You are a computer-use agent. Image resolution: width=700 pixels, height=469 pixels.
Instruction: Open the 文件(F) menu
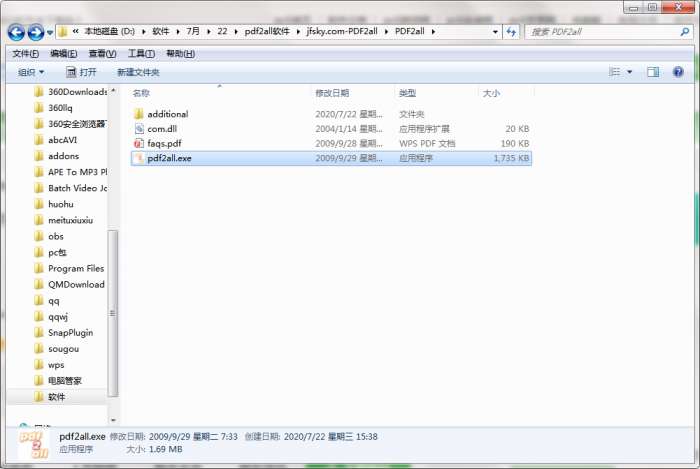click(x=25, y=54)
